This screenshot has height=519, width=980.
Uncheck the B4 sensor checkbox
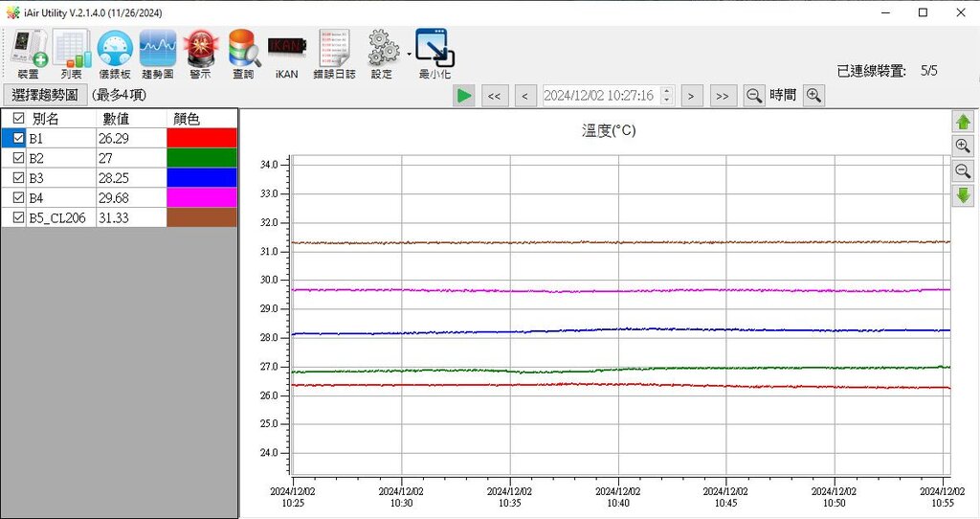tap(19, 197)
